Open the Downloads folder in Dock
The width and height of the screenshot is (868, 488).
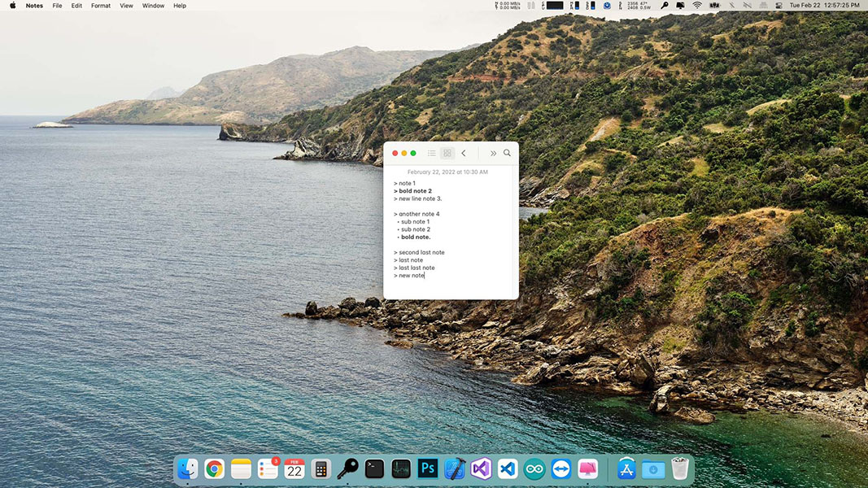[652, 469]
